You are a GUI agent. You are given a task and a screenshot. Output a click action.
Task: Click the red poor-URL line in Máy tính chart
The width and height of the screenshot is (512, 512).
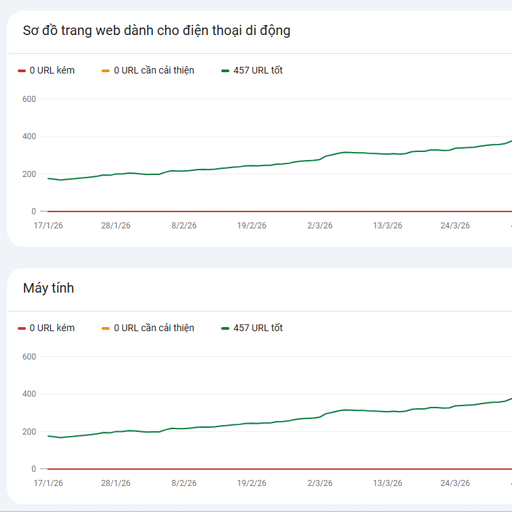[x=280, y=469]
